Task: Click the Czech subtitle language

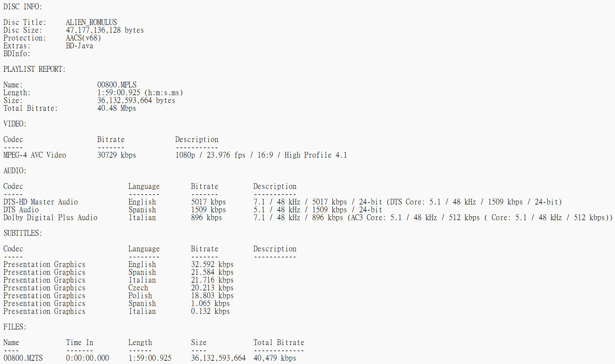Action: [138, 288]
